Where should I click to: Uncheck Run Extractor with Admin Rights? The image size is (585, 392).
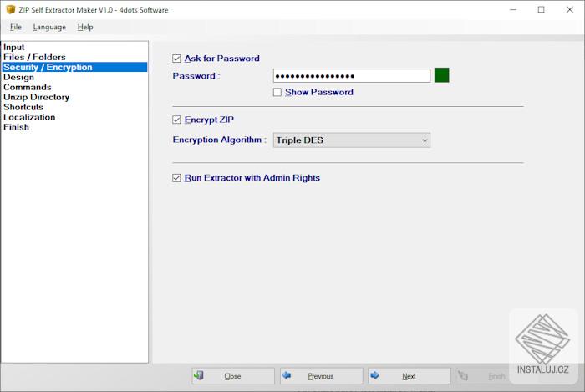click(176, 178)
